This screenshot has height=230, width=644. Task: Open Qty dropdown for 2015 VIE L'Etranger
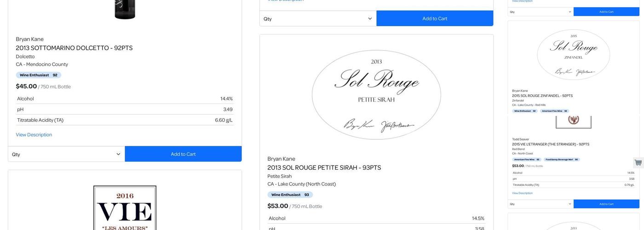pos(540,204)
